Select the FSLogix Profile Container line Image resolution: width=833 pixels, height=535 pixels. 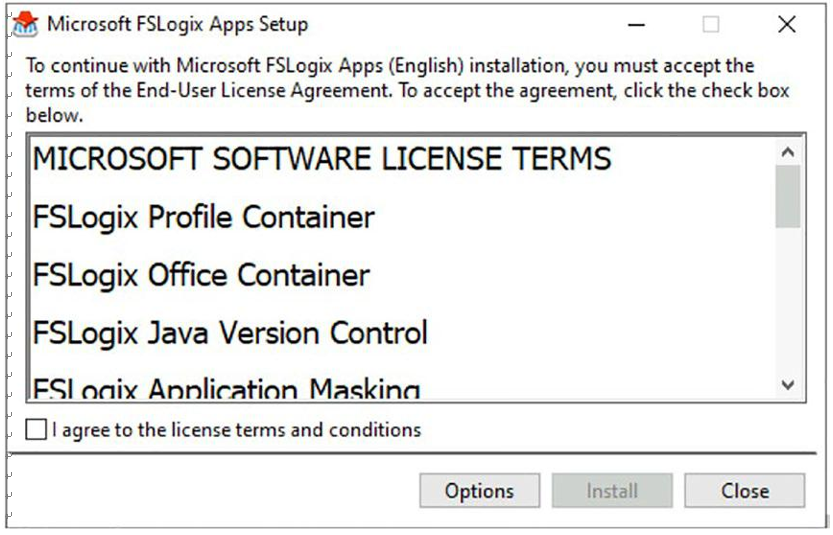203,217
